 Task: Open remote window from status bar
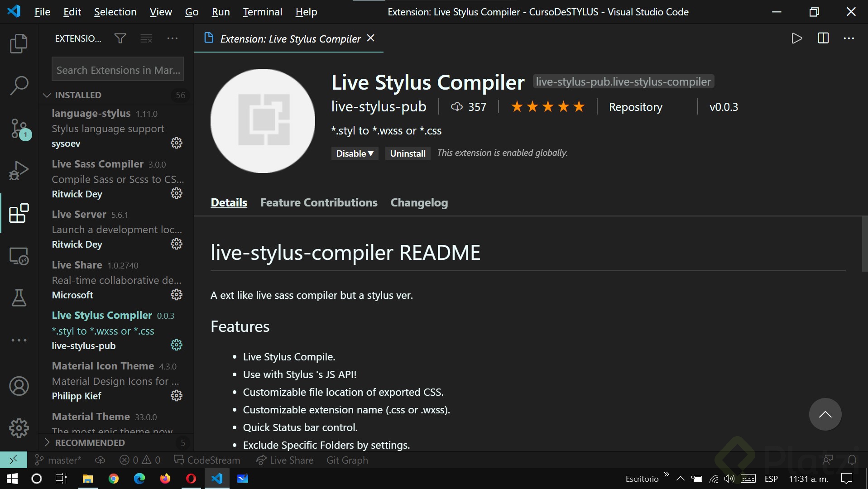point(14,460)
